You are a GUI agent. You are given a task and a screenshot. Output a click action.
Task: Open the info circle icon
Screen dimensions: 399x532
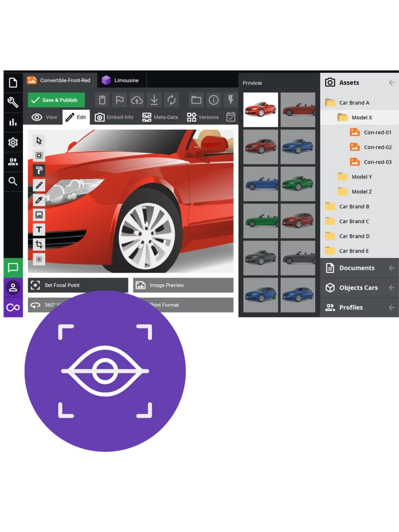[x=213, y=100]
